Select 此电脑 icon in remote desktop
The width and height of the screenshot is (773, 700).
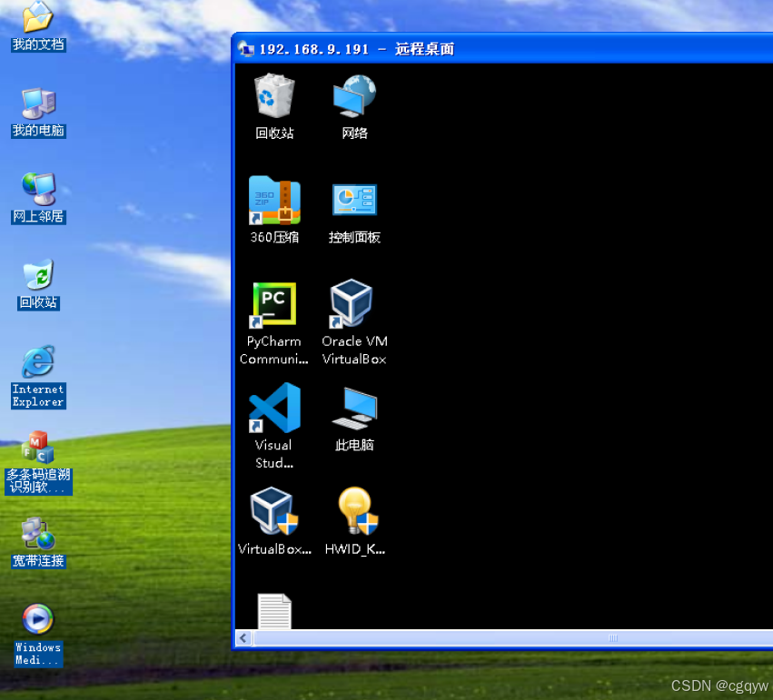click(354, 409)
